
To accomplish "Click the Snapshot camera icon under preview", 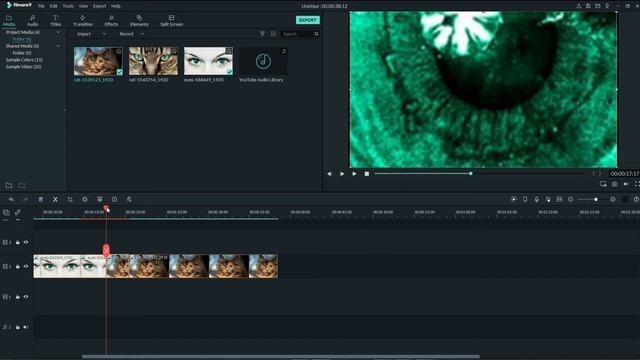I will click(615, 184).
